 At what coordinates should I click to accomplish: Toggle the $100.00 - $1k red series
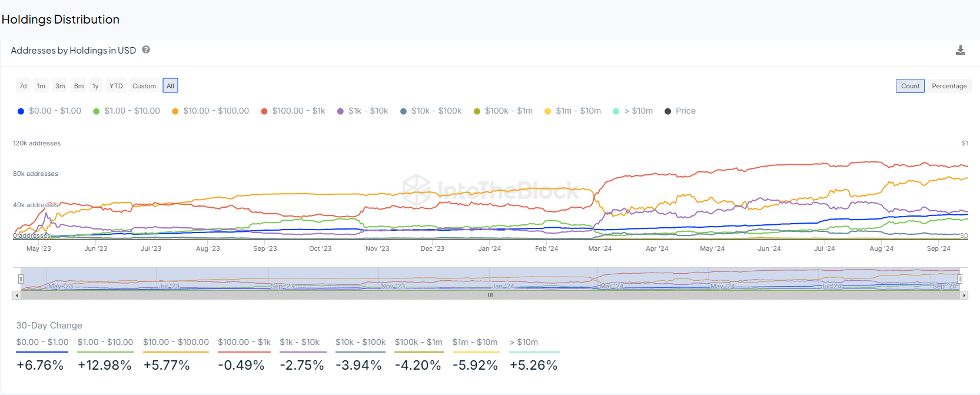tap(293, 111)
